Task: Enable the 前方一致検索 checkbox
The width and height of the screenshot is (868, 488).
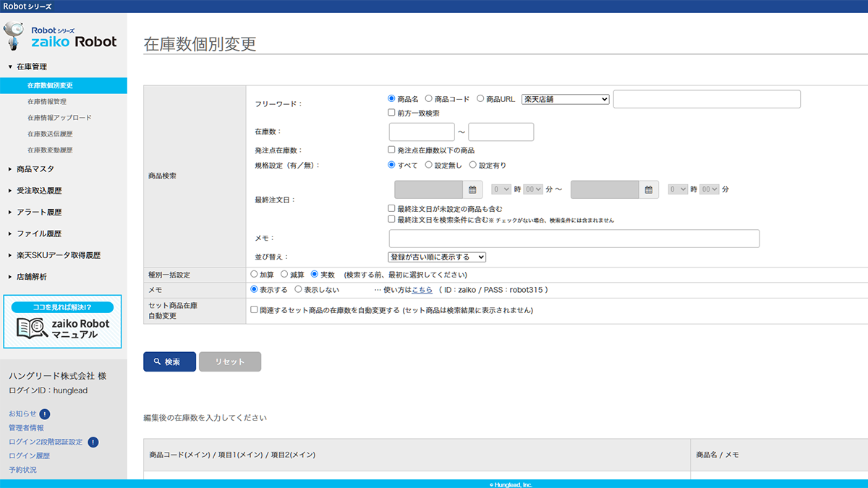Action: tap(392, 113)
